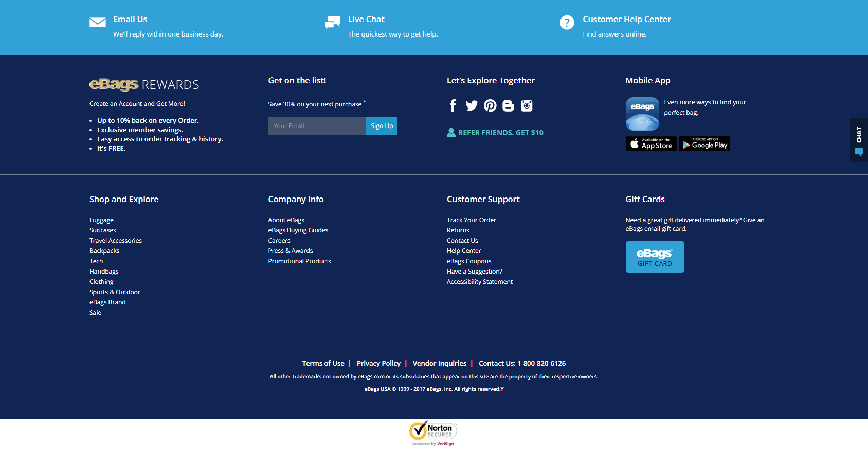Viewport: 868px width, 451px height.
Task: Click the eBags mobile app icon
Action: tap(642, 114)
